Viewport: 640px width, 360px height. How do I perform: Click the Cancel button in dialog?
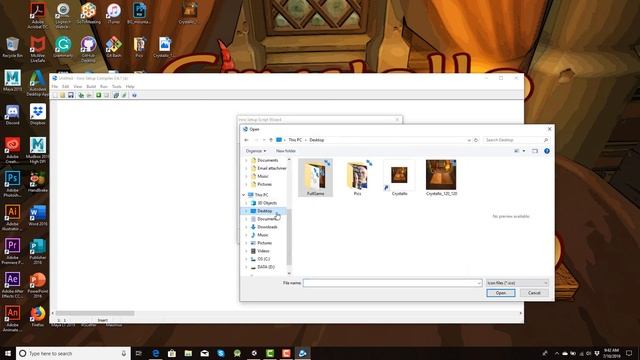(x=534, y=293)
